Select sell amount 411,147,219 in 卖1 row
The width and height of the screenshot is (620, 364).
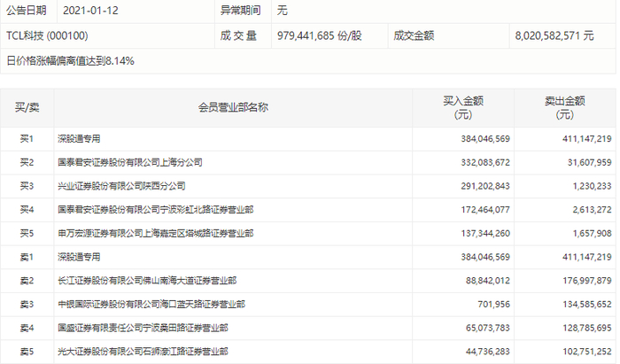click(586, 257)
